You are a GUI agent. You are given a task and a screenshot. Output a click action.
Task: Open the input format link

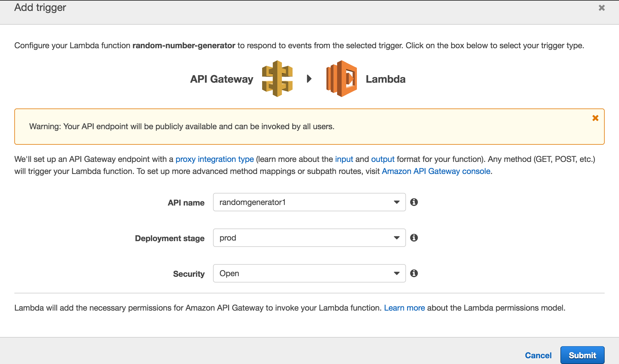[344, 159]
